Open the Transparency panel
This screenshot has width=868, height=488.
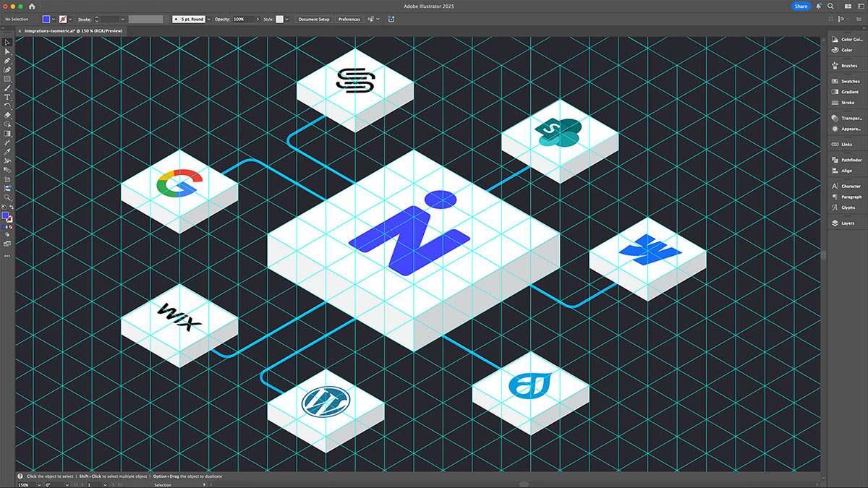point(848,118)
